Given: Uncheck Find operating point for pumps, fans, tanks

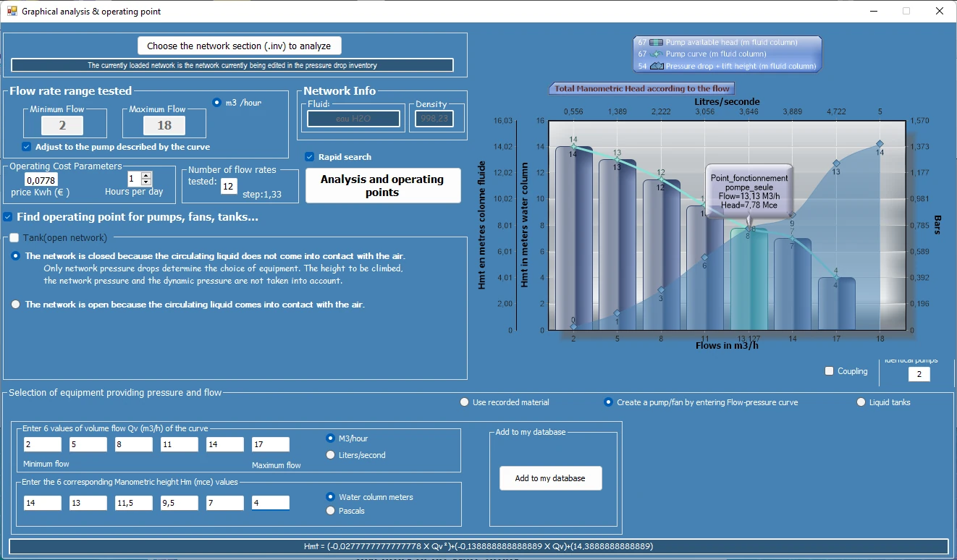Looking at the screenshot, I should pos(8,217).
